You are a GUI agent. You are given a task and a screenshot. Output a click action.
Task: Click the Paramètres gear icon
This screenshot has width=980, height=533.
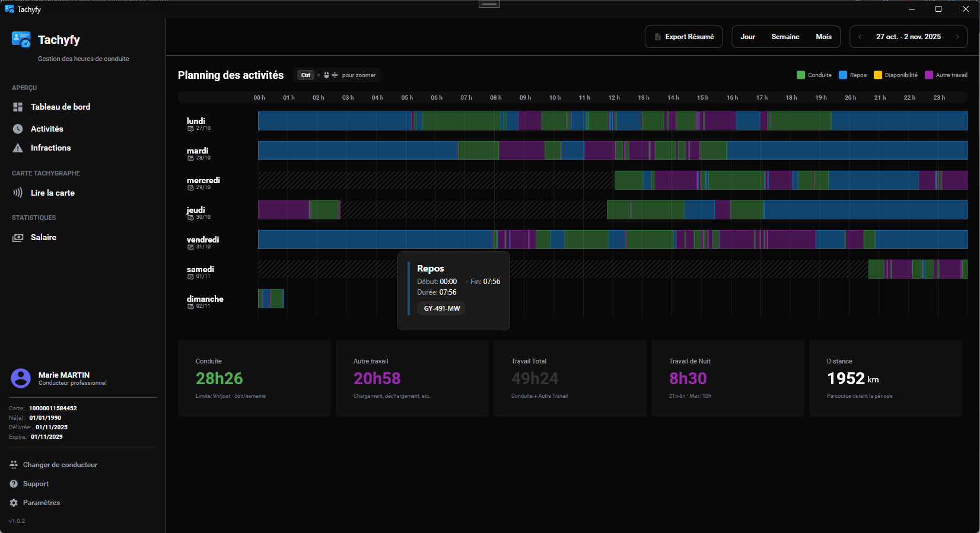(x=14, y=503)
